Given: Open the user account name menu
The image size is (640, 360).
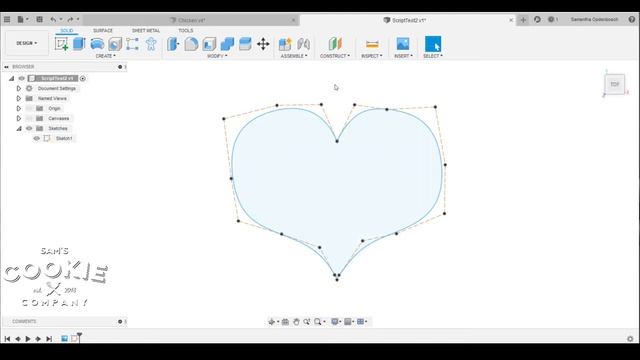Looking at the screenshot, I should coord(594,19).
